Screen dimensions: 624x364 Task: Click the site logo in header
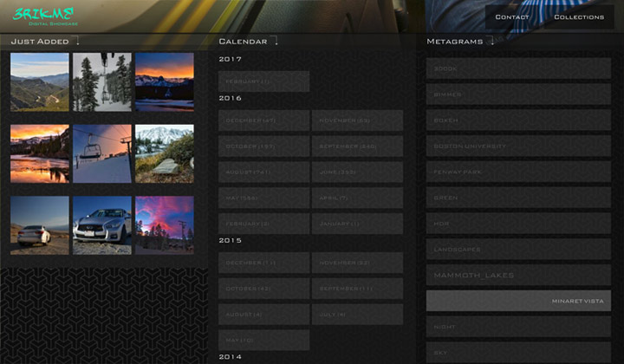pyautogui.click(x=45, y=17)
